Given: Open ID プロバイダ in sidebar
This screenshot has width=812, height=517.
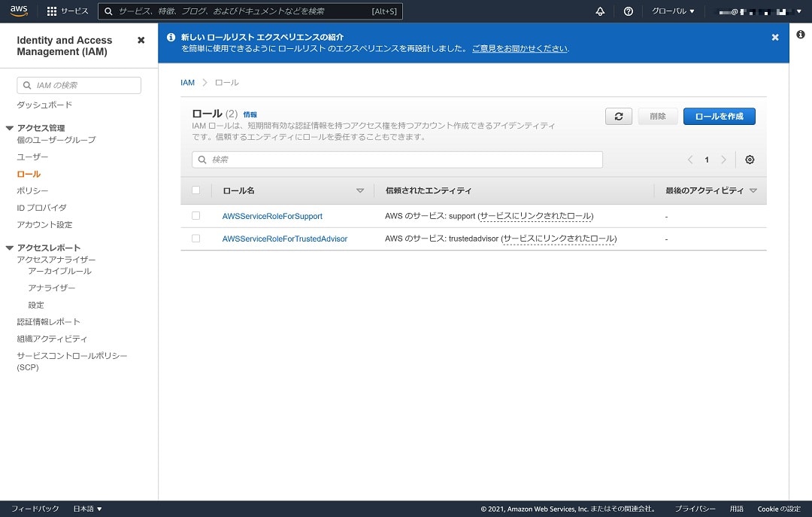Looking at the screenshot, I should 41,208.
